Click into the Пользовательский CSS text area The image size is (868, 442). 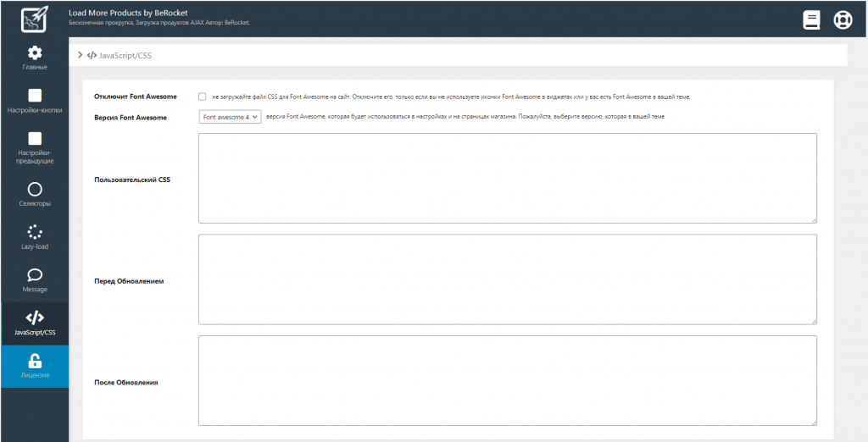coord(507,178)
